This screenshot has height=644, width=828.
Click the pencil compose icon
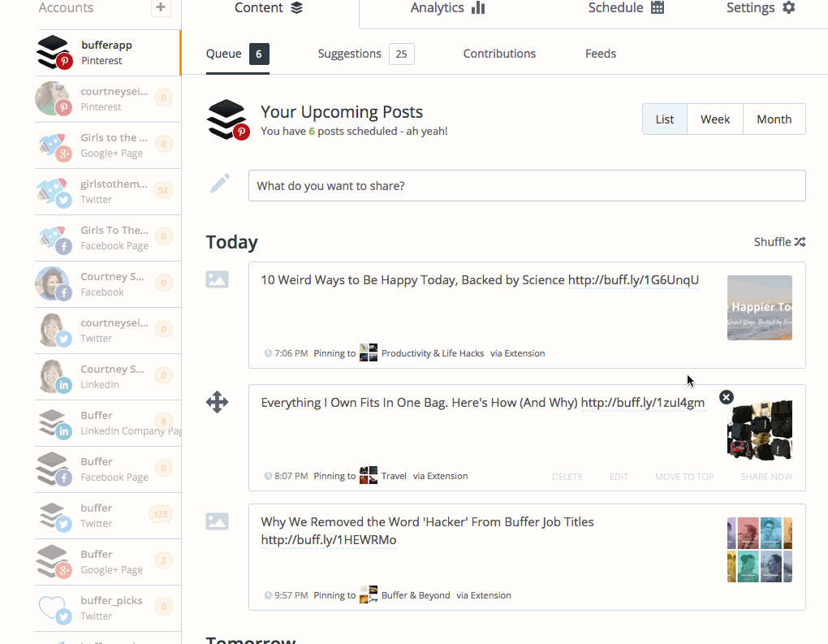pos(220,184)
